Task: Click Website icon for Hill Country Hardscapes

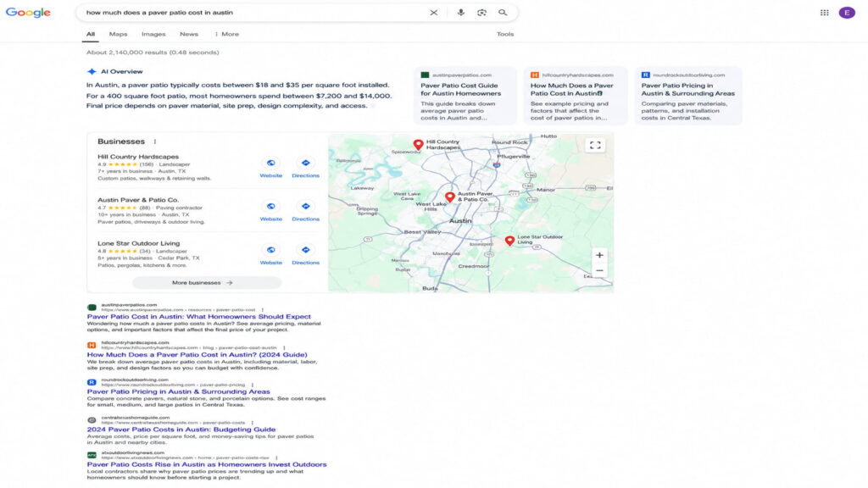Action: 270,163
